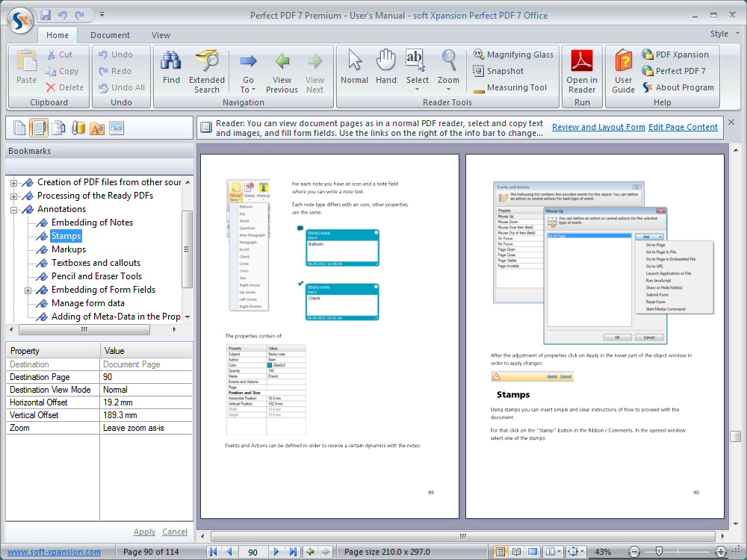Screen dimensions: 747x560
Task: Click the PDF Xpansion help item
Action: [675, 55]
